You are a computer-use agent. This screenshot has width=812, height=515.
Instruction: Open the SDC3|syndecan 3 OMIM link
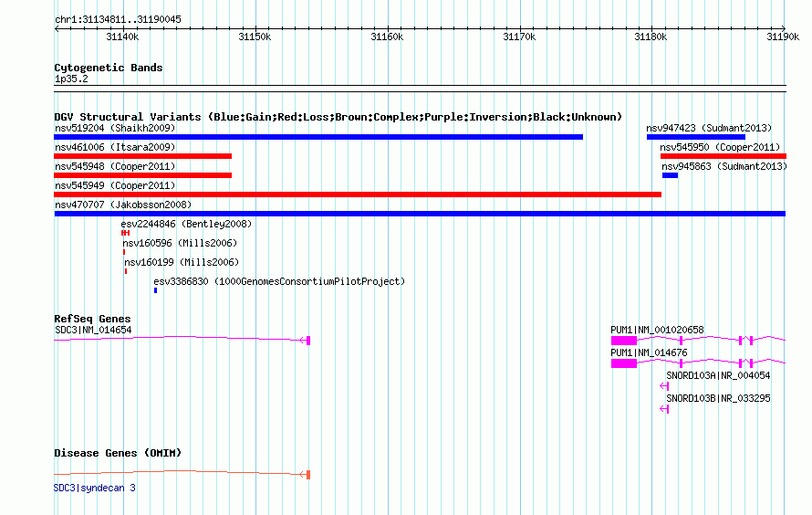point(95,488)
